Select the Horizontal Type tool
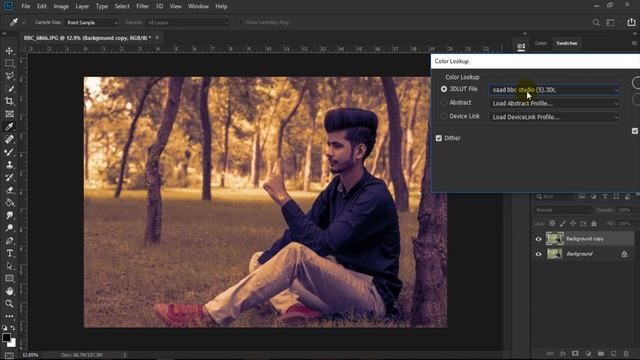 click(9, 253)
